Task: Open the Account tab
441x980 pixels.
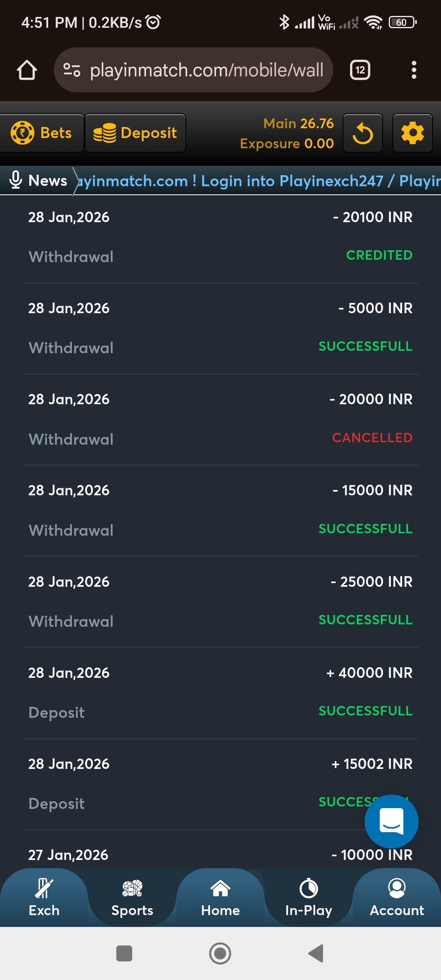Action: 397,898
